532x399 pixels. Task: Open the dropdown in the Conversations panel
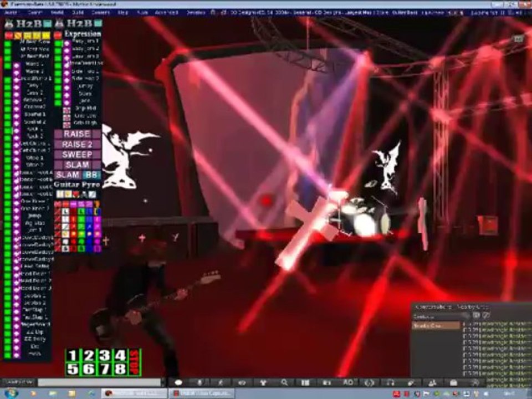(x=440, y=316)
